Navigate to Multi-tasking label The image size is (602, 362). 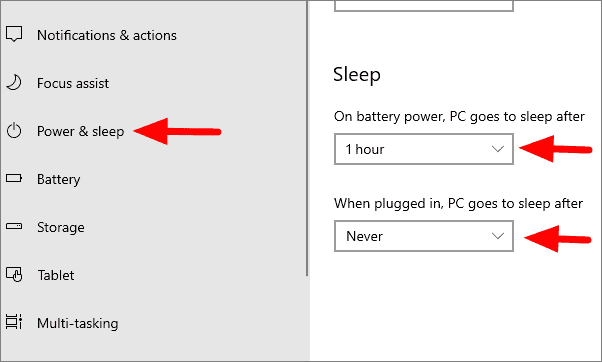click(78, 323)
